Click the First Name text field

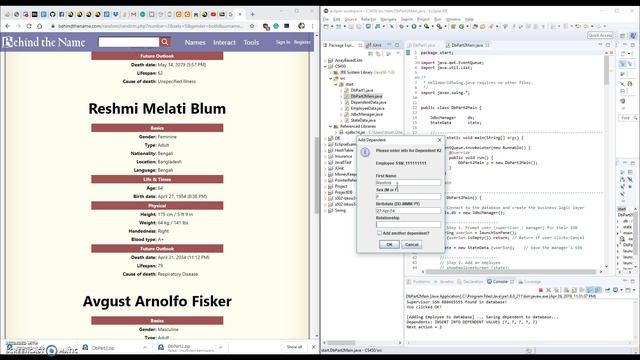[408, 182]
